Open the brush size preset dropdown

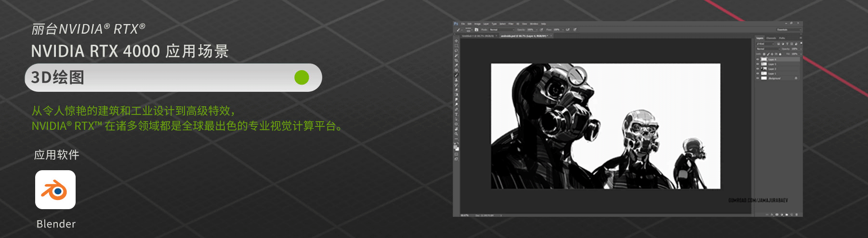[469, 30]
